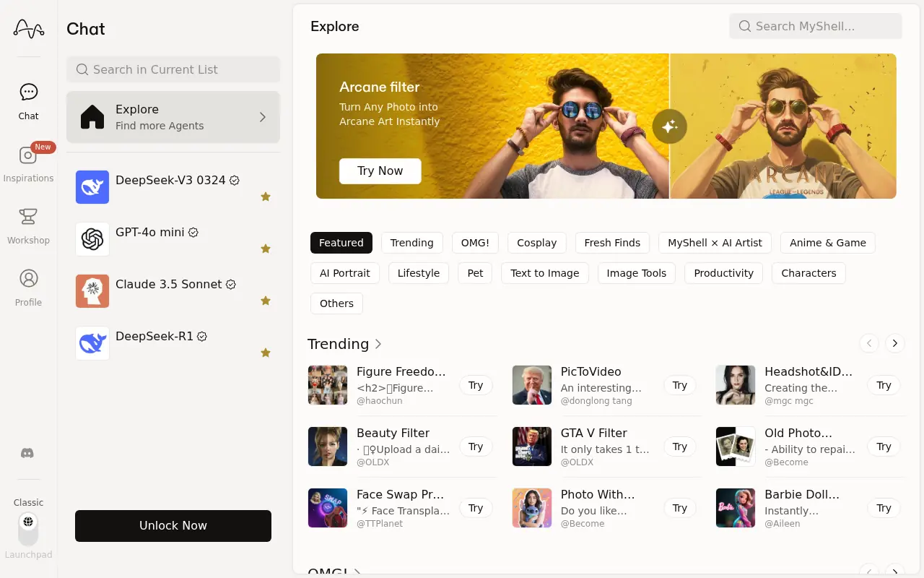Try the Headshot&ID agent
This screenshot has height=578, width=924.
884,385
